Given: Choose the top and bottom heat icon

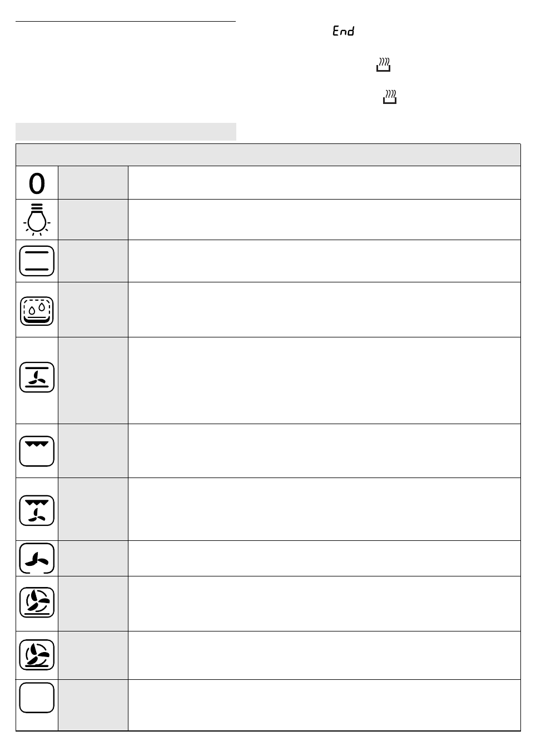Looking at the screenshot, I should coord(37,261).
